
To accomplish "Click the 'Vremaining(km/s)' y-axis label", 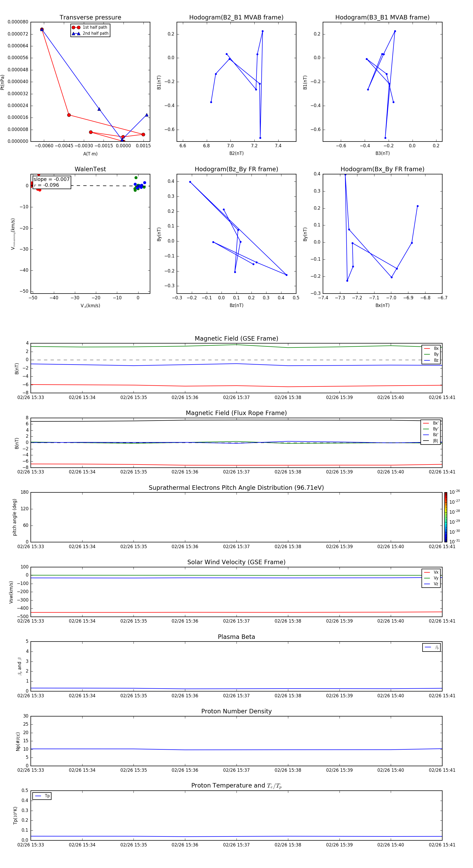I will pyautogui.click(x=13, y=234).
